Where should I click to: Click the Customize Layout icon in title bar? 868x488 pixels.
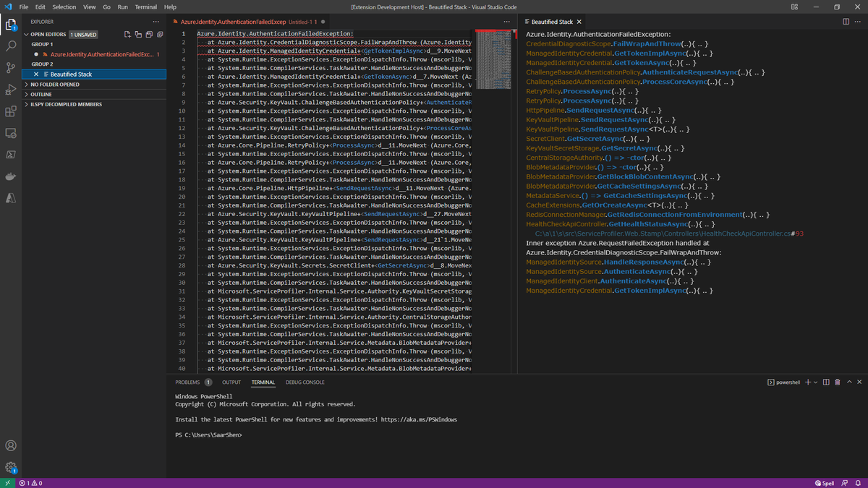tap(794, 7)
